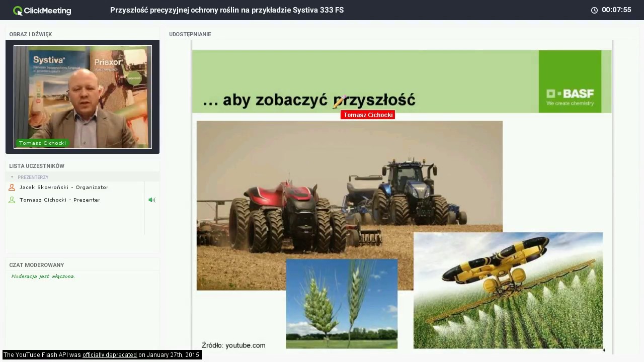Image resolution: width=644 pixels, height=362 pixels.
Task: Click the Moderacja jest włączona chat message
Action: 43,277
